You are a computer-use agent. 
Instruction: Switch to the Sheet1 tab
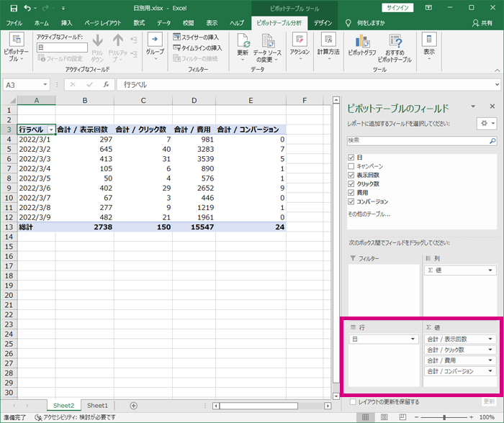97,406
